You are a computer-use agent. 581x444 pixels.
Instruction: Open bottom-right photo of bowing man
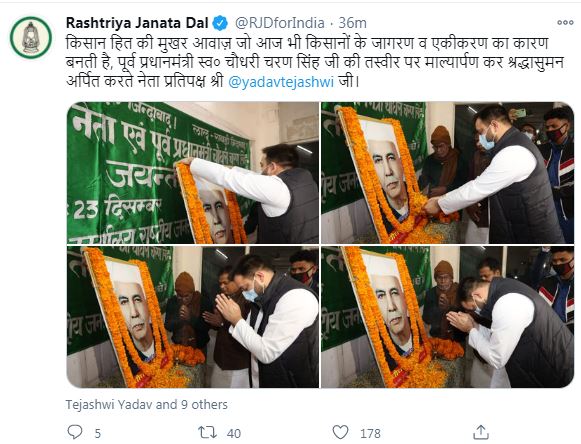coord(447,317)
